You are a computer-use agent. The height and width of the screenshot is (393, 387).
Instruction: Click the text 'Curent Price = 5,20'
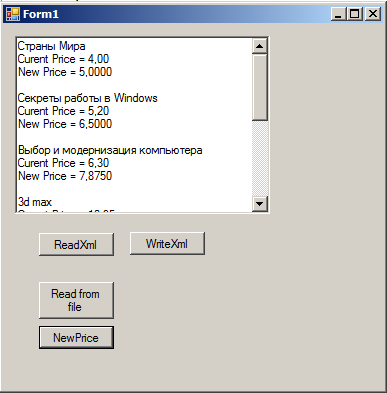[63, 111]
